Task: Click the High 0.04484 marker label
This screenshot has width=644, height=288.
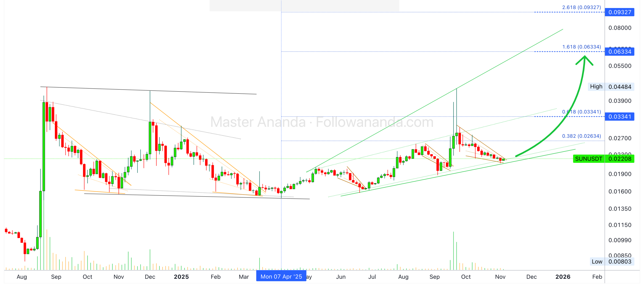Action: click(x=611, y=87)
